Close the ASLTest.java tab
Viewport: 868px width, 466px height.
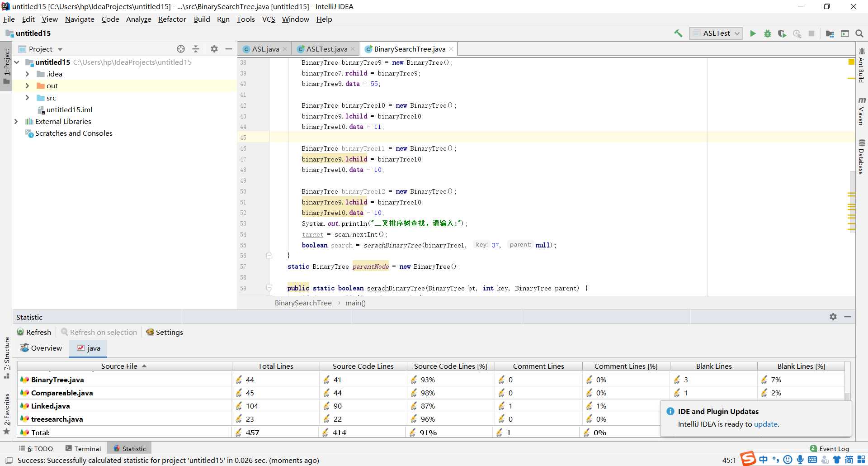click(353, 49)
